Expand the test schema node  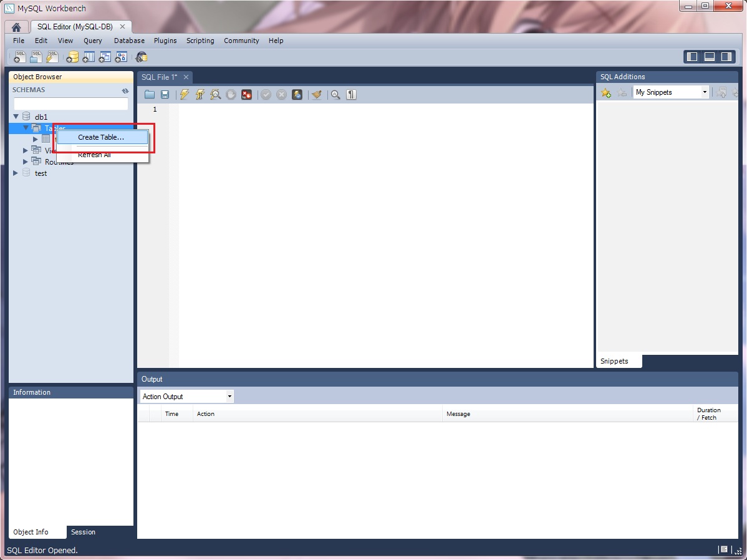point(15,173)
